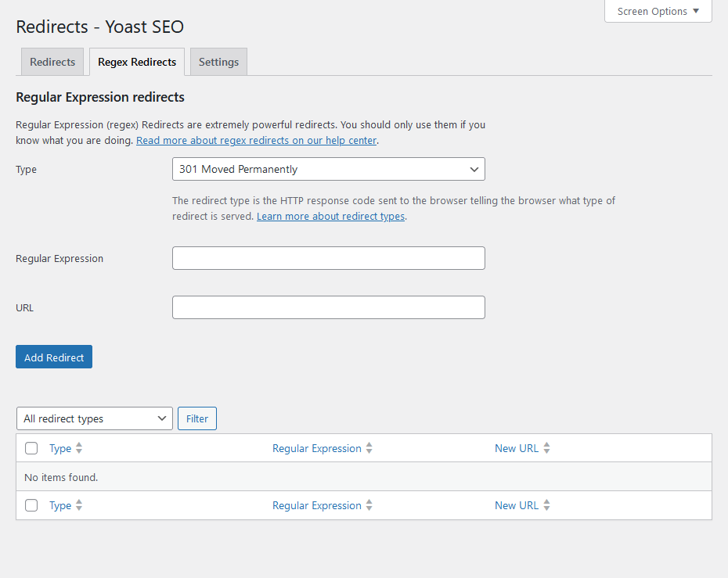Click the "Redirects - Yoast SEO" page title
The width and height of the screenshot is (728, 578).
(x=100, y=27)
